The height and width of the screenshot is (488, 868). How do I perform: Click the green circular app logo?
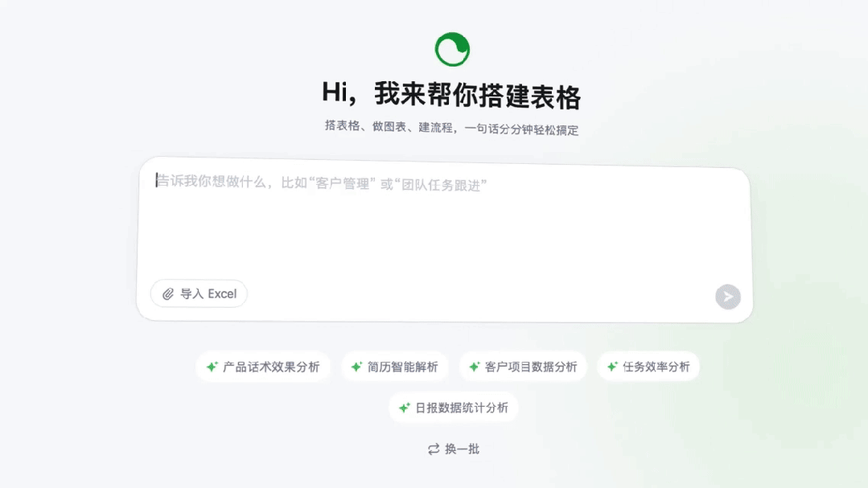click(x=452, y=49)
